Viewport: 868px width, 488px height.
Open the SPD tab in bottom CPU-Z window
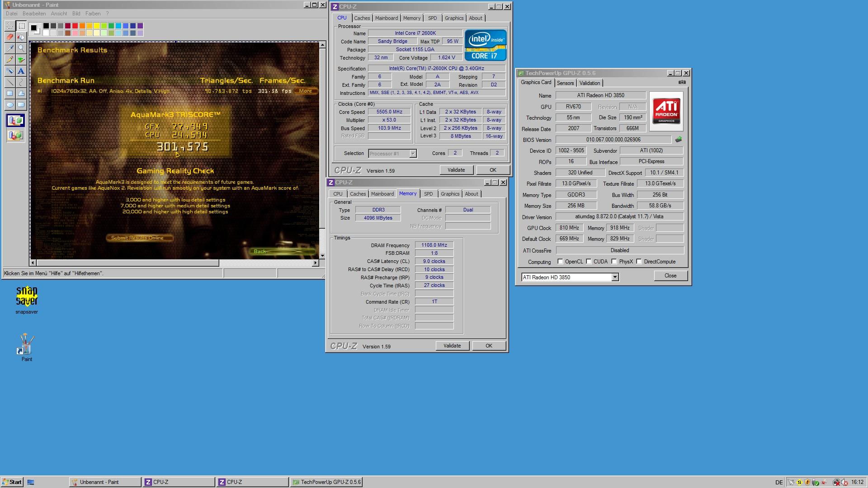[x=428, y=194]
